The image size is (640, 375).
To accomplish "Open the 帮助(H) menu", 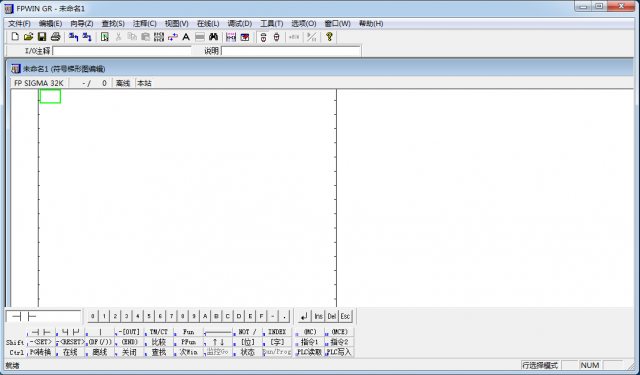I will click(x=371, y=23).
